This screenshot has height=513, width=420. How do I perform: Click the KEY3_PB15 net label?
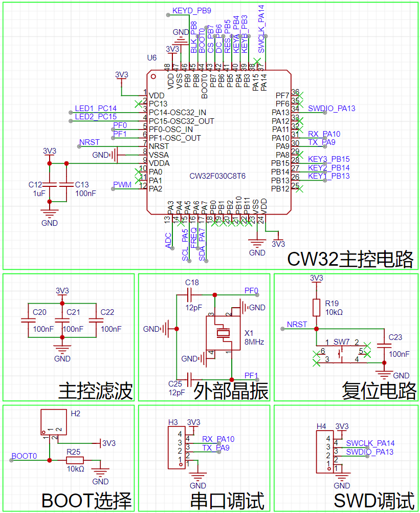(329, 159)
